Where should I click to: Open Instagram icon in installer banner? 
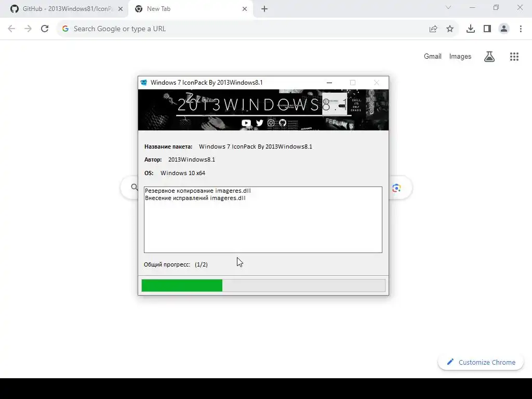click(x=271, y=123)
